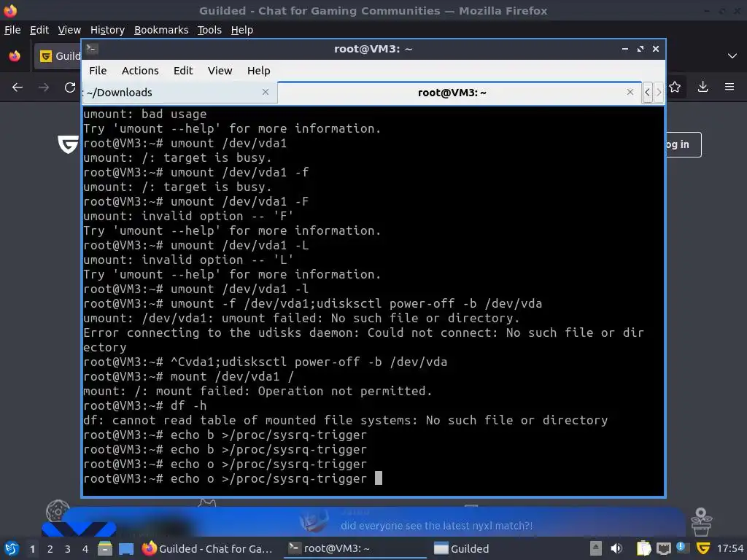Viewport: 747px width, 560px height.
Task: Click the Firefox View icon in the tab bar
Action: click(x=15, y=56)
